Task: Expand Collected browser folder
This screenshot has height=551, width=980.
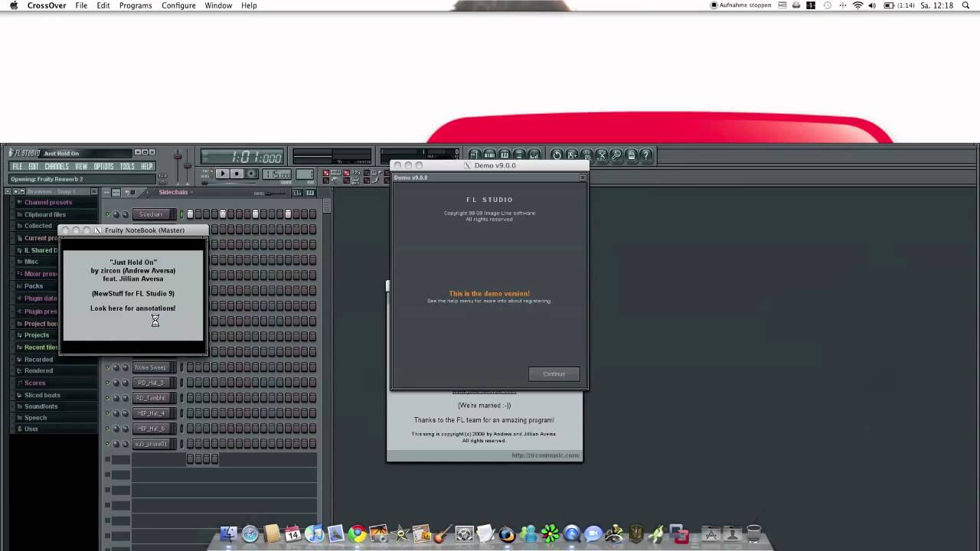Action: tap(38, 226)
